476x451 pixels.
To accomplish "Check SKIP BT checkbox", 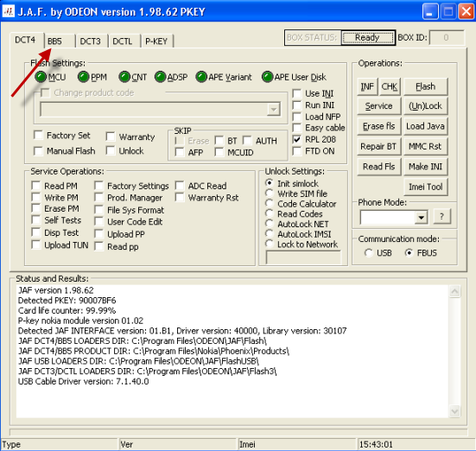I will click(x=219, y=141).
